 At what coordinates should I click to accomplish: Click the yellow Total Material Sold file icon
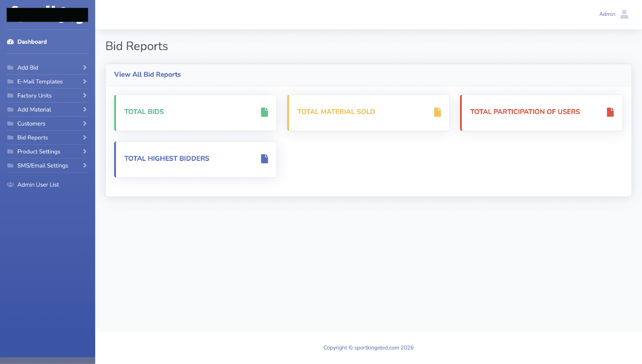(x=437, y=112)
